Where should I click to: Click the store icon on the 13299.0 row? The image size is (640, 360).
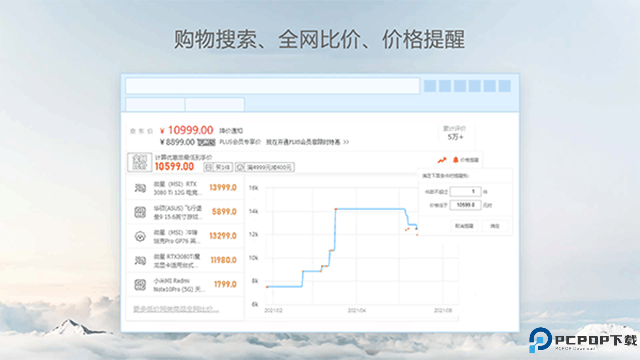(140, 236)
